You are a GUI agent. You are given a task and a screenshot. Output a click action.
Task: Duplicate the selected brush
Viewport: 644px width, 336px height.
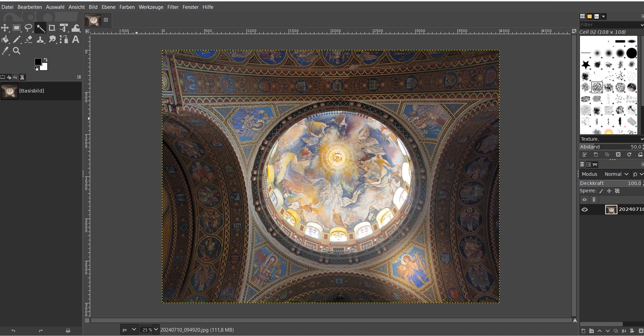(607, 154)
